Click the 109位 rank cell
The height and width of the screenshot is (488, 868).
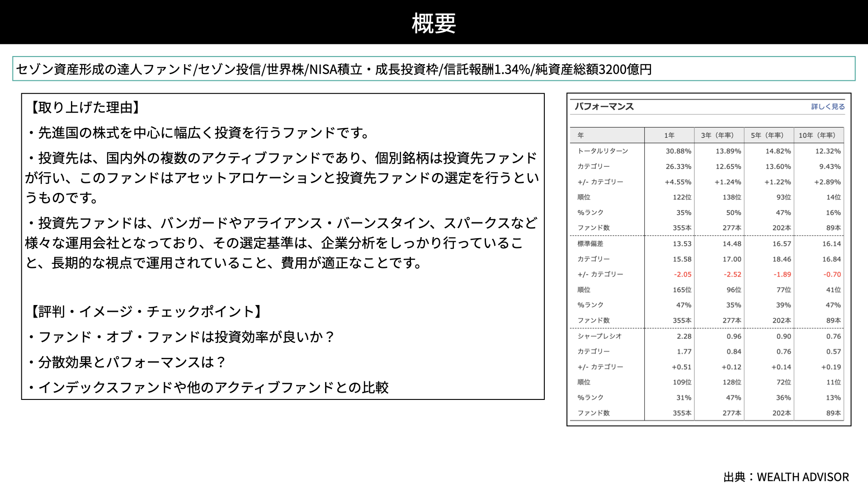click(x=682, y=382)
